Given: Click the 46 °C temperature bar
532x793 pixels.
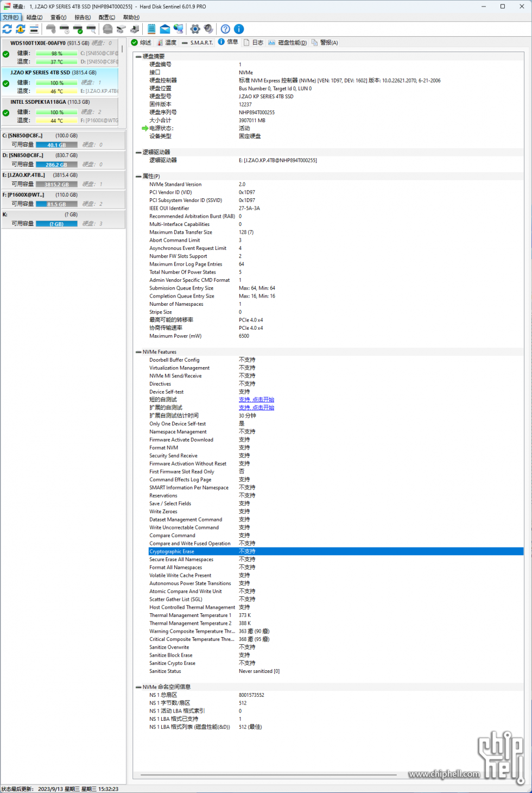Looking at the screenshot, I should point(57,91).
